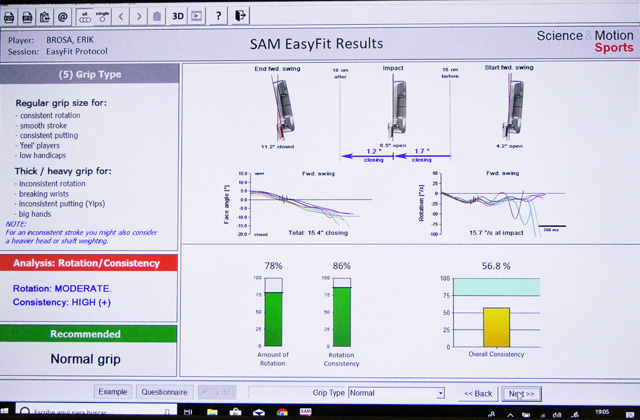Viewport: 640px width, 420px height.
Task: Click the blue NOTE text about shaft weighting
Action: 81,233
